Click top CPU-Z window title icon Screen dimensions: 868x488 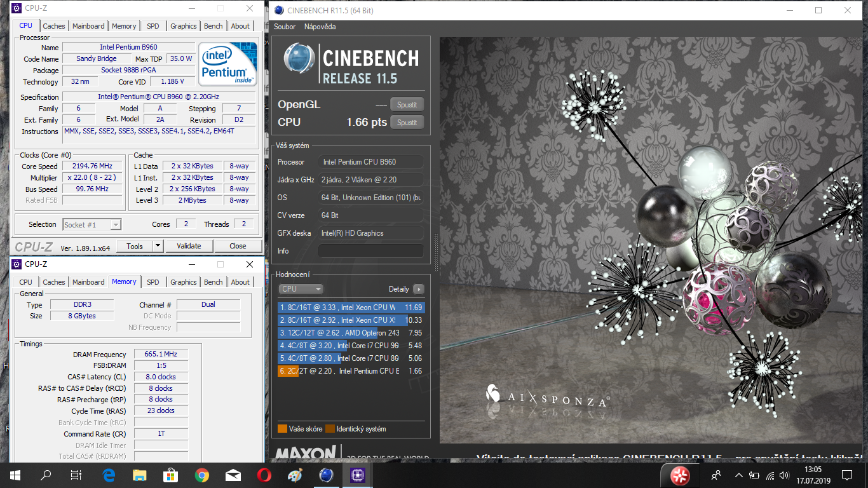click(x=17, y=8)
